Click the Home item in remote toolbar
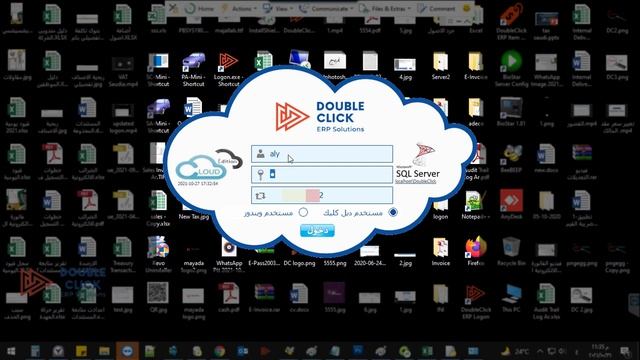Image resolution: width=640 pixels, height=360 pixels. coord(200,8)
